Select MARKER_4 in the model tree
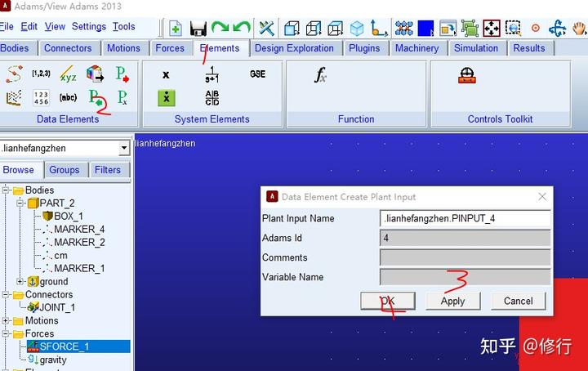The height and width of the screenshot is (371, 588). tap(73, 229)
